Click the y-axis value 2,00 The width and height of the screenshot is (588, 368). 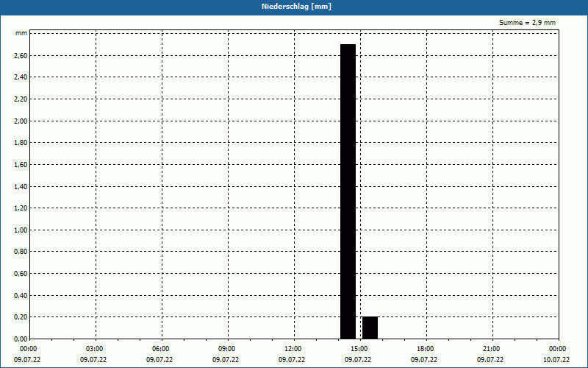pos(21,121)
